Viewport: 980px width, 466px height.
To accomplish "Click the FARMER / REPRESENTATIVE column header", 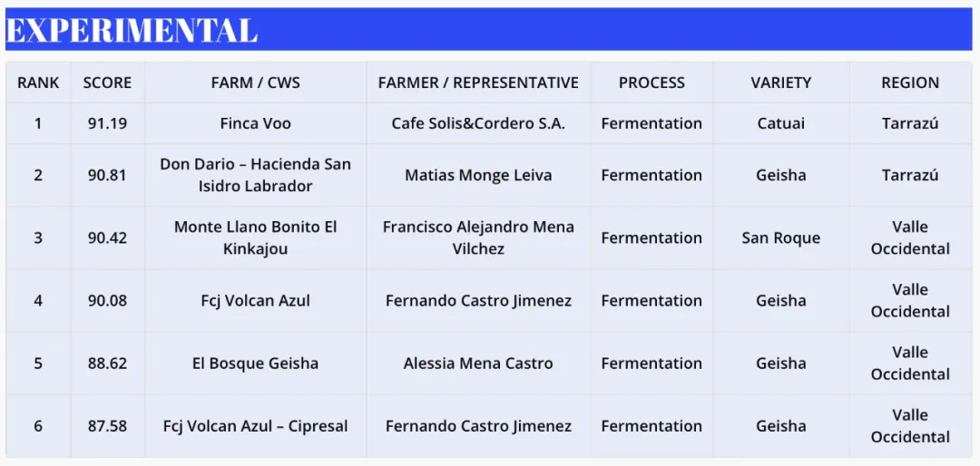I will click(478, 83).
